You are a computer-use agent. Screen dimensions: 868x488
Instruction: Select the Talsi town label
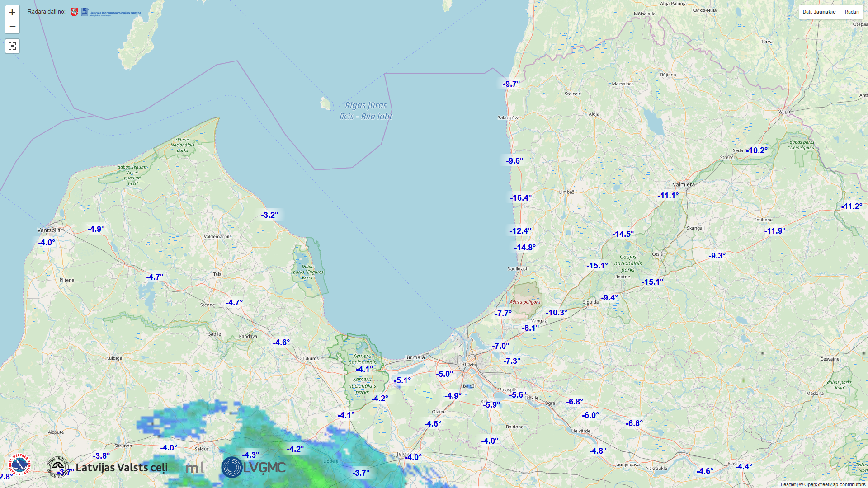218,274
